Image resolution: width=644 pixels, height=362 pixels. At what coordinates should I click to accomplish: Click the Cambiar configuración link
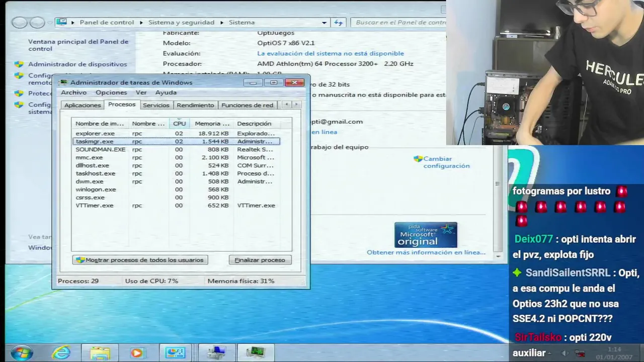(x=446, y=162)
